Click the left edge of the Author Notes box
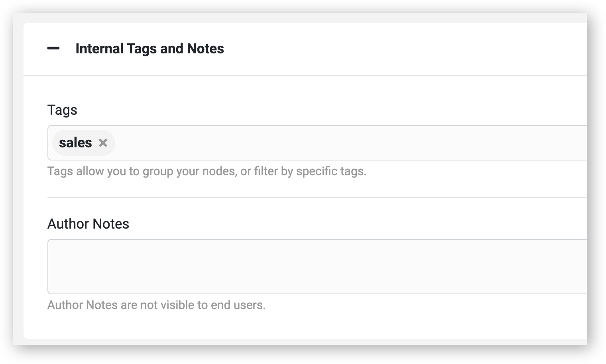 point(49,266)
